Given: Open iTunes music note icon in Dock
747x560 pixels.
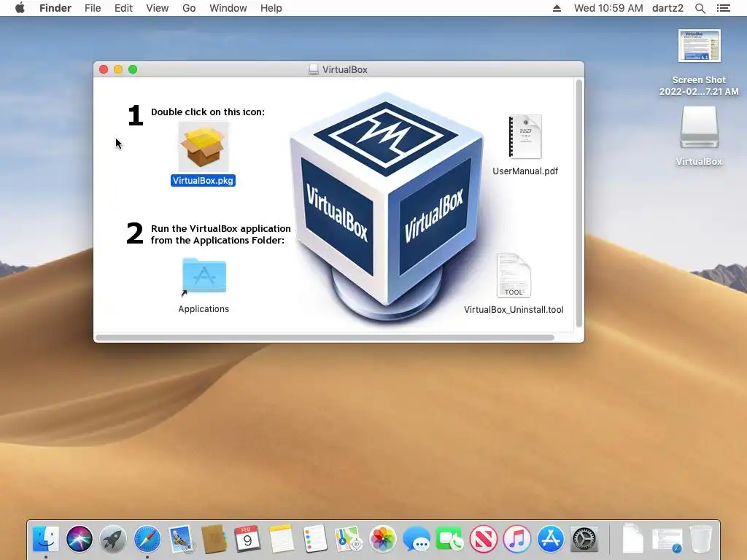Looking at the screenshot, I should pyautogui.click(x=517, y=539).
